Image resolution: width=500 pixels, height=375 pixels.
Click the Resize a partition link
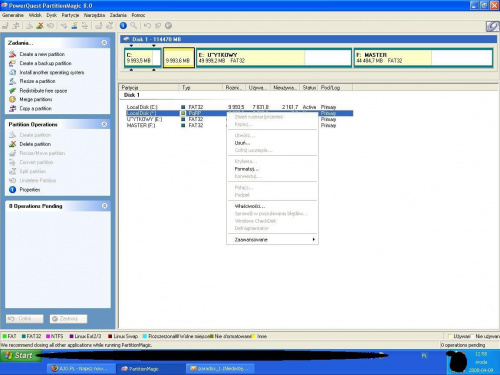(x=37, y=81)
